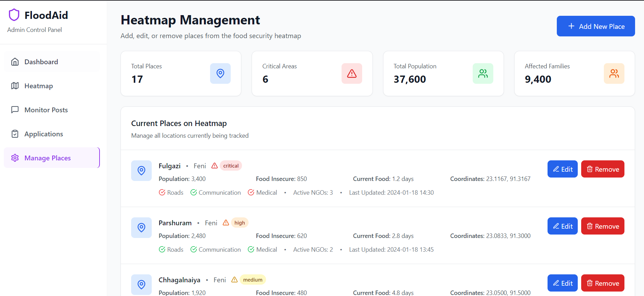The image size is (644, 296).
Task: Click the Monitor Posts speech bubble icon
Action: [x=15, y=110]
